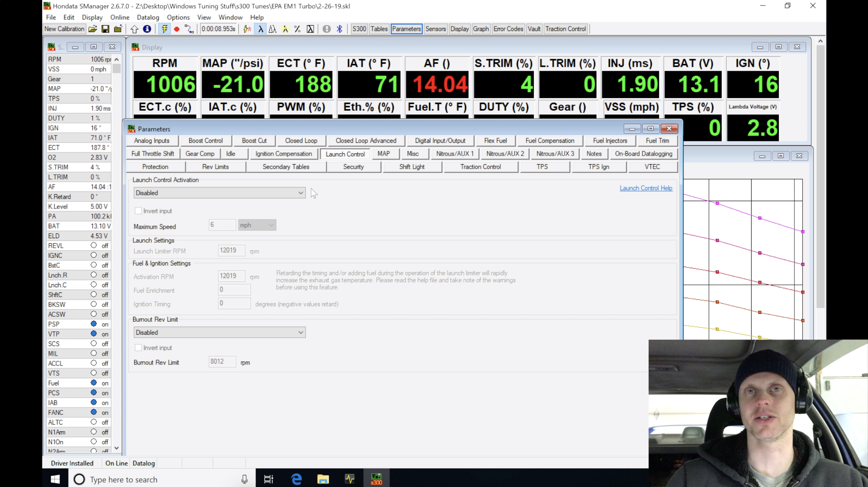Click the gray round pause-style toolbar icon
This screenshot has width=868, height=487.
(x=326, y=29)
